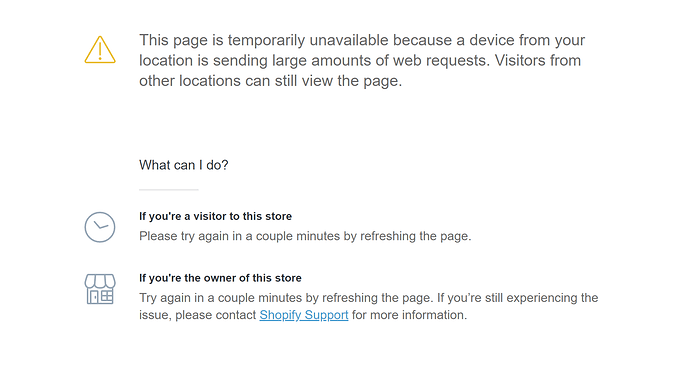Image resolution: width=690 pixels, height=391 pixels.
Task: Click the clock icon beside visitor instructions
Action: click(x=100, y=227)
